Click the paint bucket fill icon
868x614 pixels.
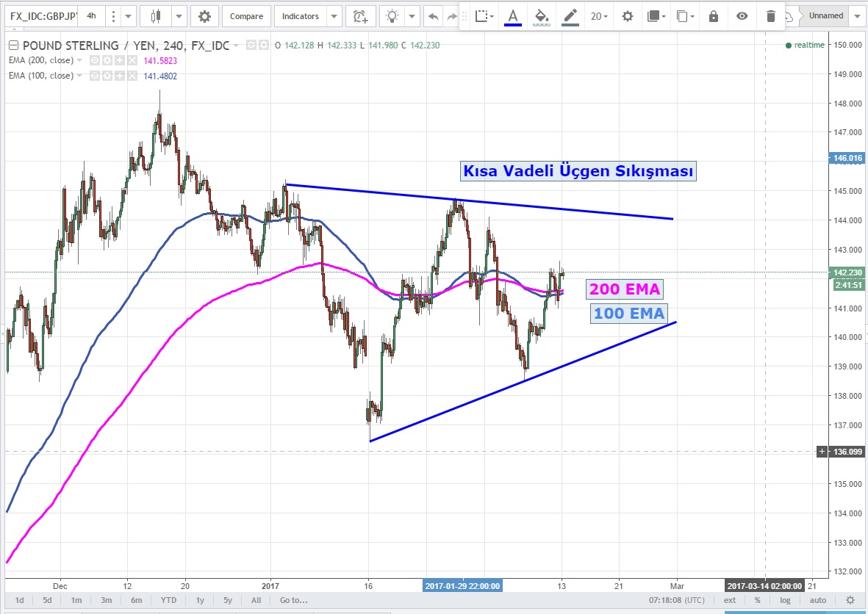coord(541,16)
